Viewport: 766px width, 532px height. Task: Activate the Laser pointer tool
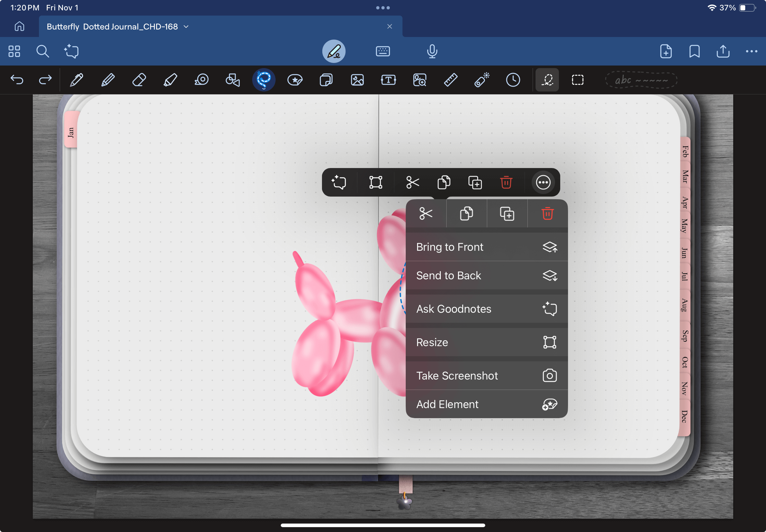click(x=482, y=80)
